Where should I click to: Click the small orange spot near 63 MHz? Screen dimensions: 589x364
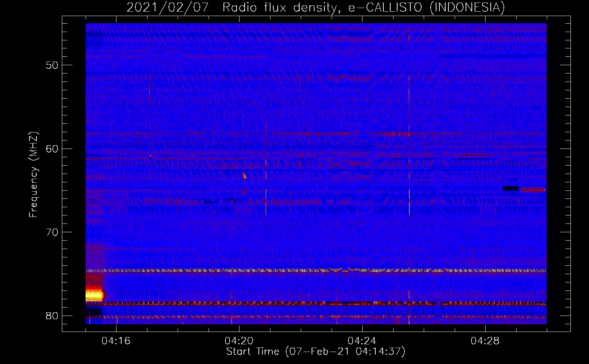pyautogui.click(x=245, y=176)
